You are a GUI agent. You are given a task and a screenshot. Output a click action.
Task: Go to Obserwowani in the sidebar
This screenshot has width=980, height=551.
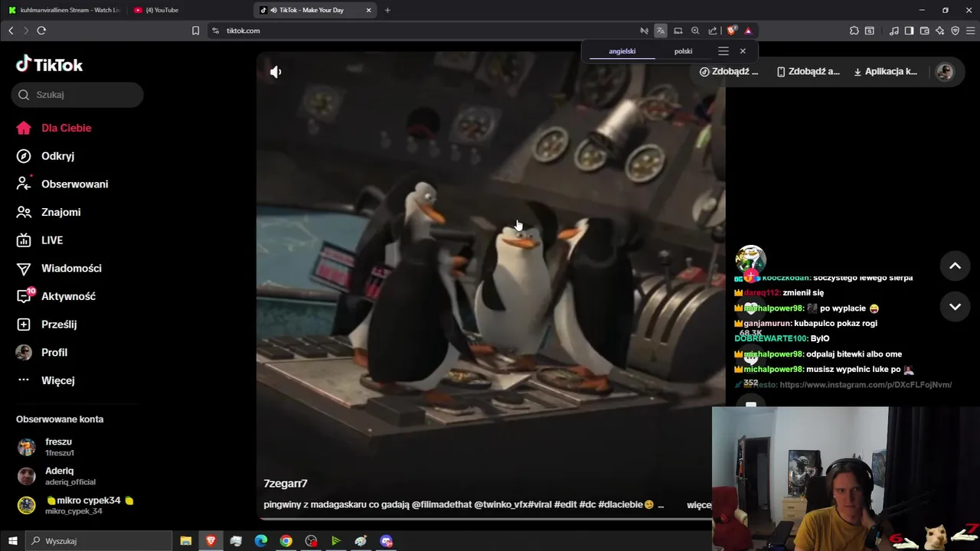[x=63, y=184]
